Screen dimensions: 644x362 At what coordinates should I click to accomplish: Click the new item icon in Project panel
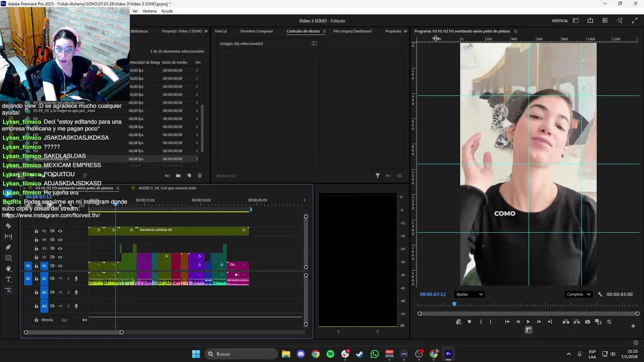point(189,175)
